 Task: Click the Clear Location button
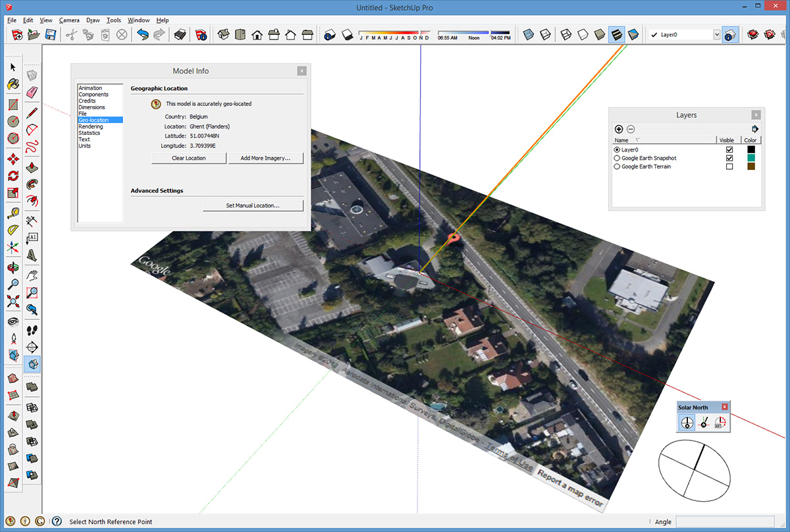(189, 158)
